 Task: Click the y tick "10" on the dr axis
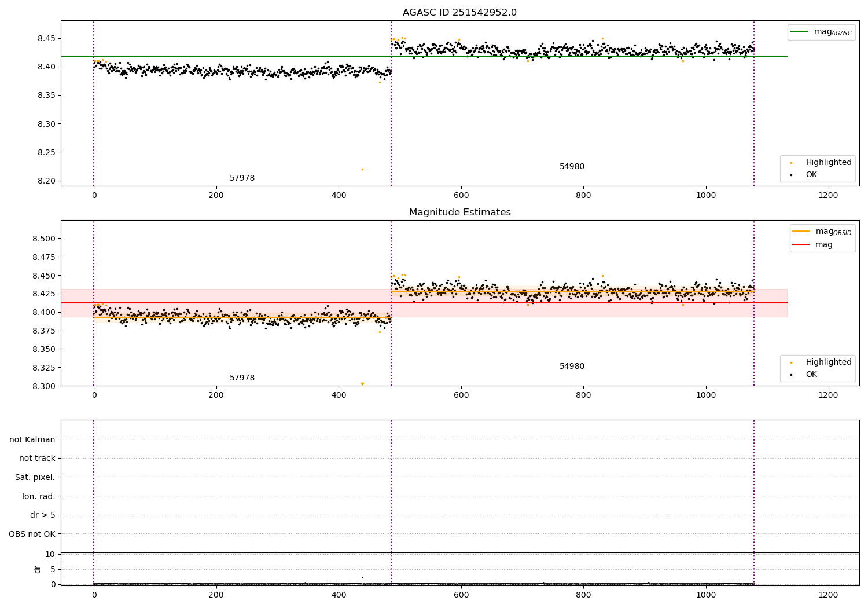pyautogui.click(x=50, y=555)
